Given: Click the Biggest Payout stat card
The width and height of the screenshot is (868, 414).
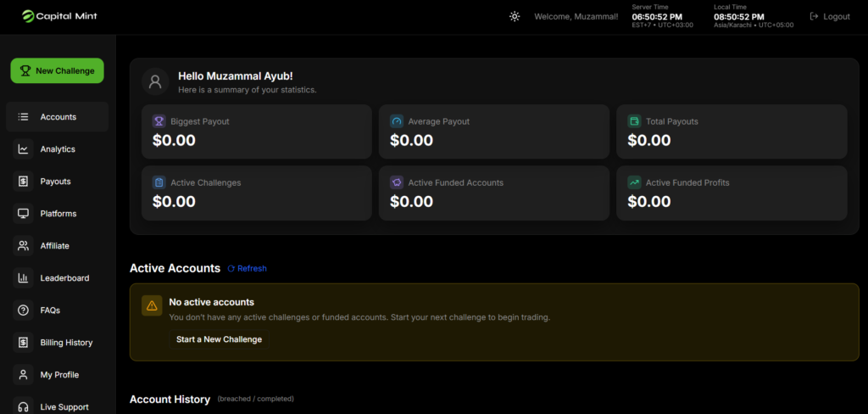Looking at the screenshot, I should [256, 131].
